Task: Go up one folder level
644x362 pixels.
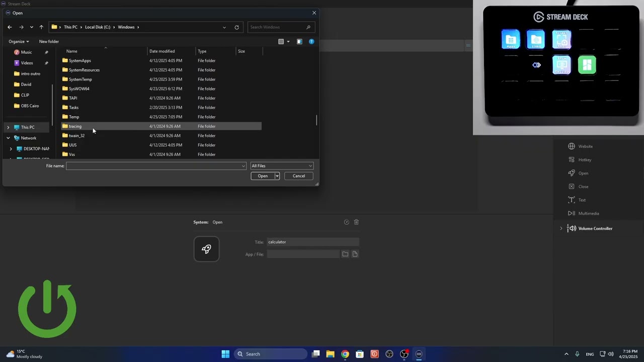Action: (41, 27)
